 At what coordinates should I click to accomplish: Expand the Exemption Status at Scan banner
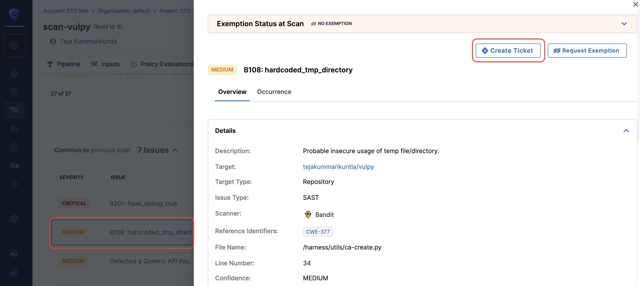[624, 24]
